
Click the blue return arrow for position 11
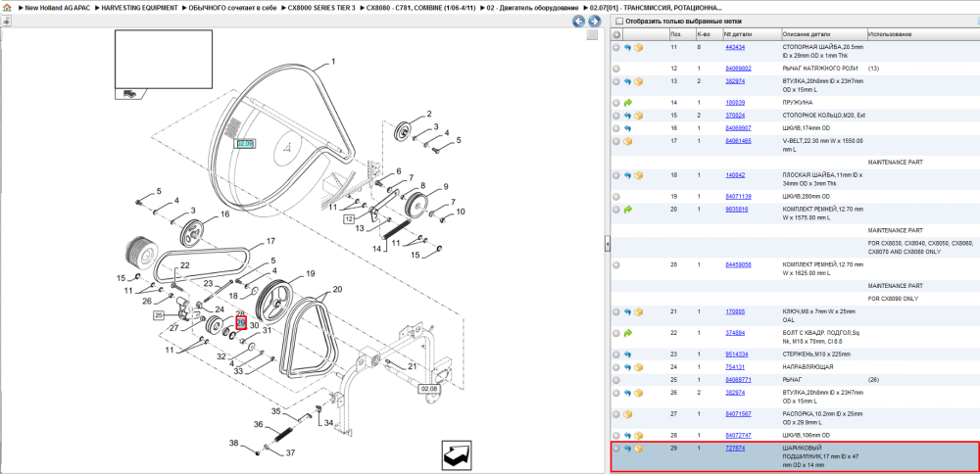coord(627,47)
